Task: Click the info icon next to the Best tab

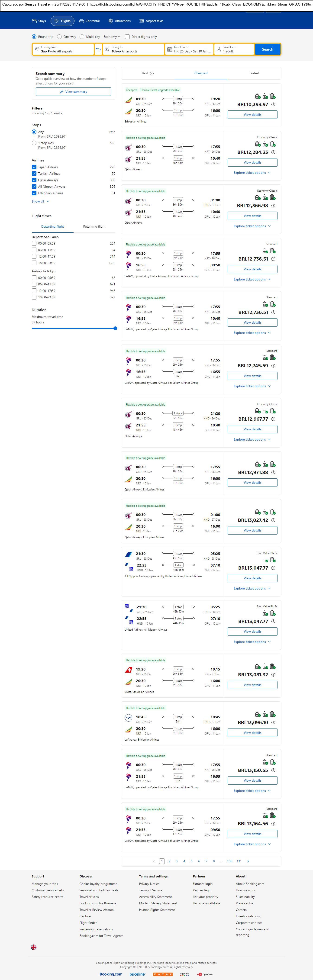Action: tap(152, 73)
